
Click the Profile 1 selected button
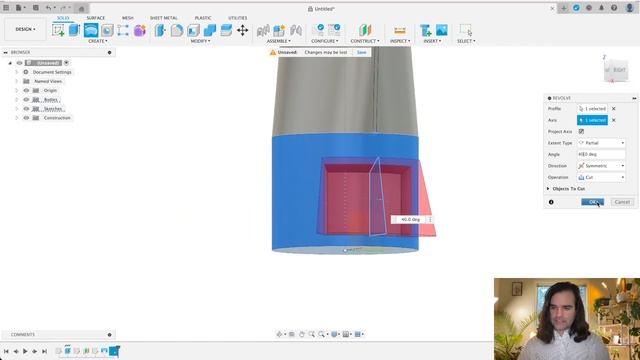pos(592,109)
